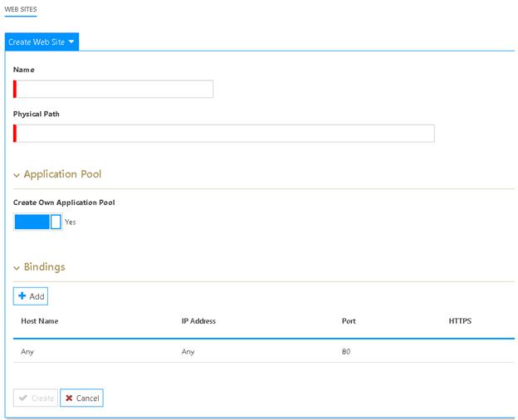Toggle Create Own Application Pool switch
This screenshot has width=518, height=420.
pyautogui.click(x=37, y=222)
